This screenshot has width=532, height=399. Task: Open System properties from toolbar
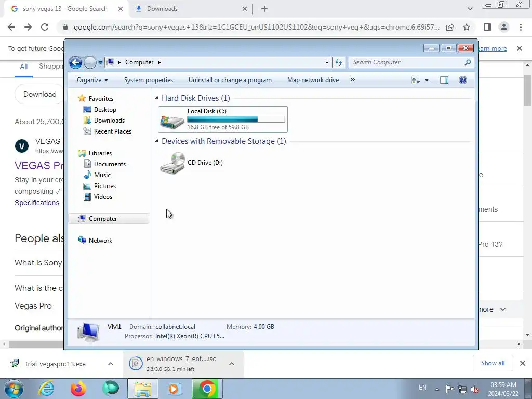point(148,80)
